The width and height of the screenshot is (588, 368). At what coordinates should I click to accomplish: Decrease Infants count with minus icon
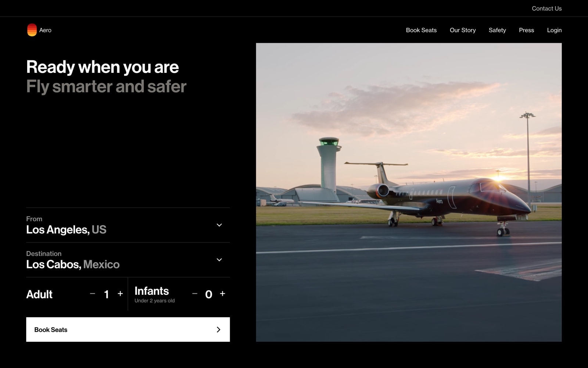tap(195, 294)
